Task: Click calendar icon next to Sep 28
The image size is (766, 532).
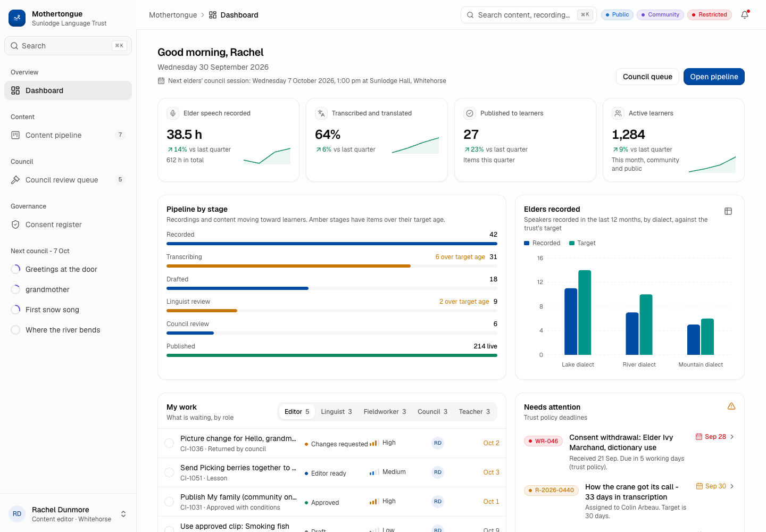Action: pyautogui.click(x=699, y=437)
